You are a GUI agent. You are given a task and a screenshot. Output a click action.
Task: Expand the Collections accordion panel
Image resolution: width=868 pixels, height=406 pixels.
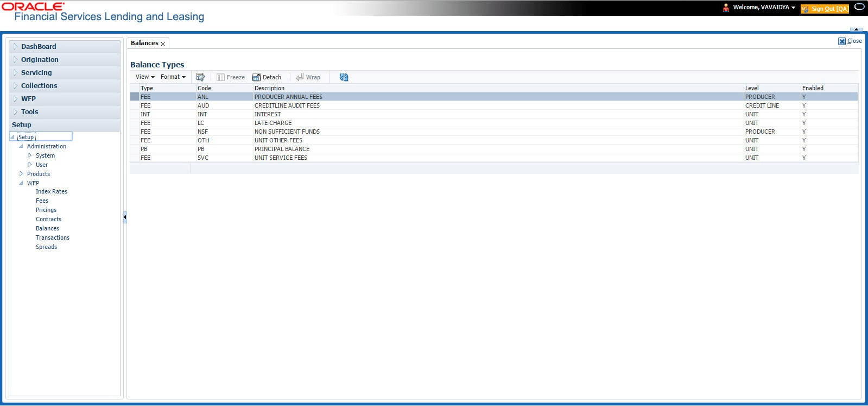(x=65, y=86)
